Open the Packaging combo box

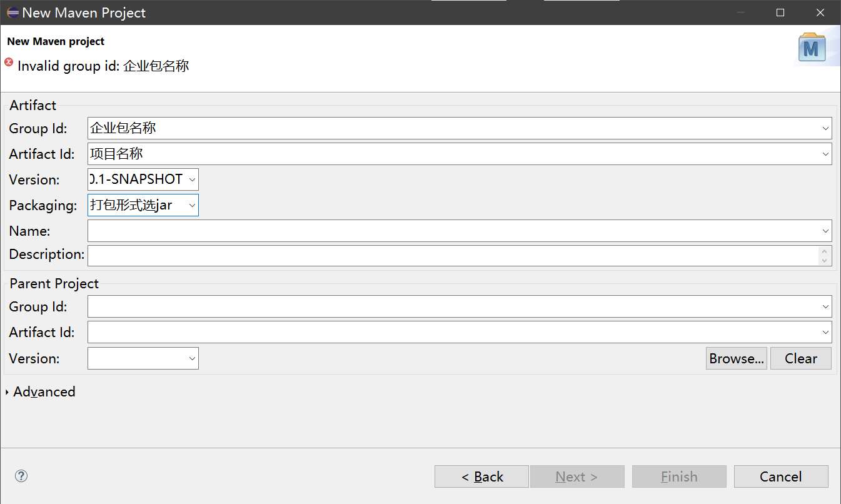tap(192, 206)
